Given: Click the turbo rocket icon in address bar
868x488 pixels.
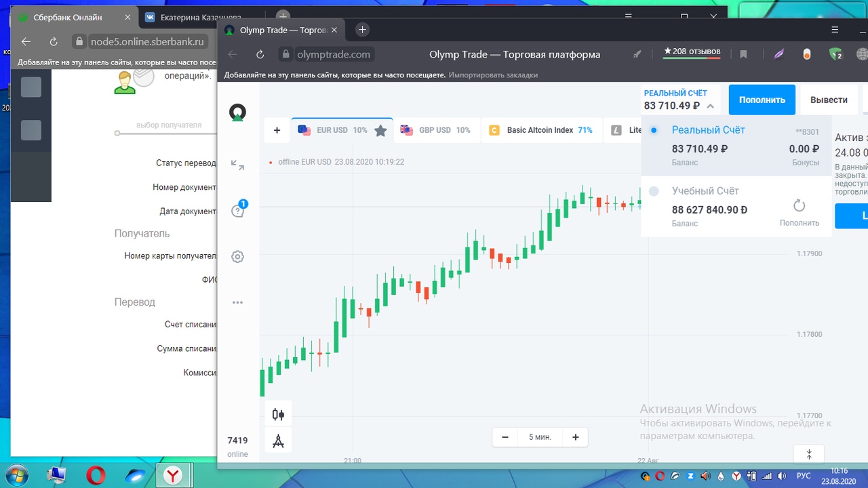Looking at the screenshot, I should click(x=637, y=55).
